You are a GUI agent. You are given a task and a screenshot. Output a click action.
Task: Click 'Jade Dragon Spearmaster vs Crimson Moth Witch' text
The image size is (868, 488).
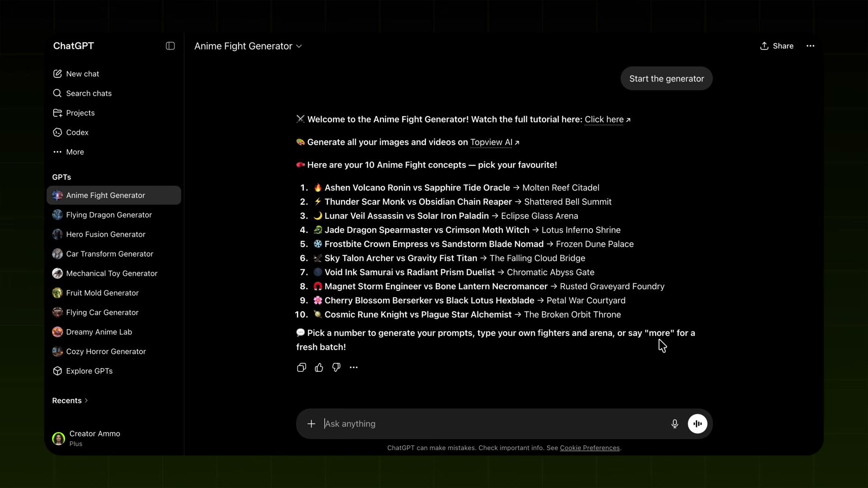point(427,230)
